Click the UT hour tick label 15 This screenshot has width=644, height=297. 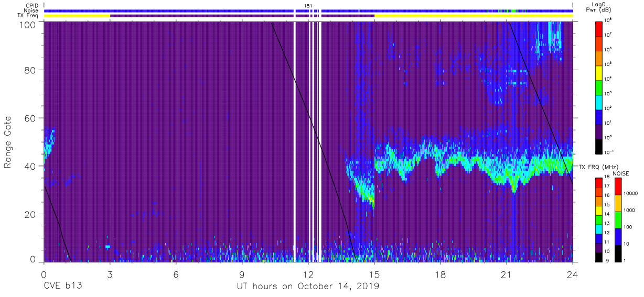point(374,274)
